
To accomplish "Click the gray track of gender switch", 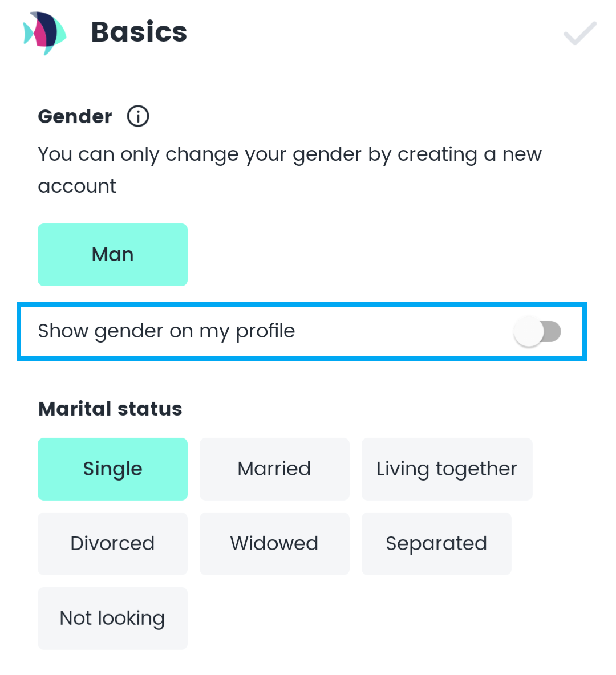I will tap(552, 331).
